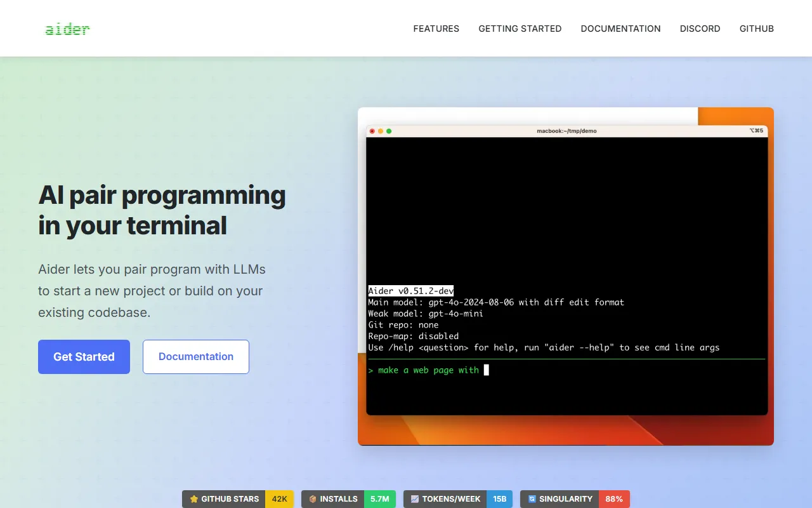The image size is (812, 508).
Task: Click the red dot in the terminal title bar
Action: (372, 131)
